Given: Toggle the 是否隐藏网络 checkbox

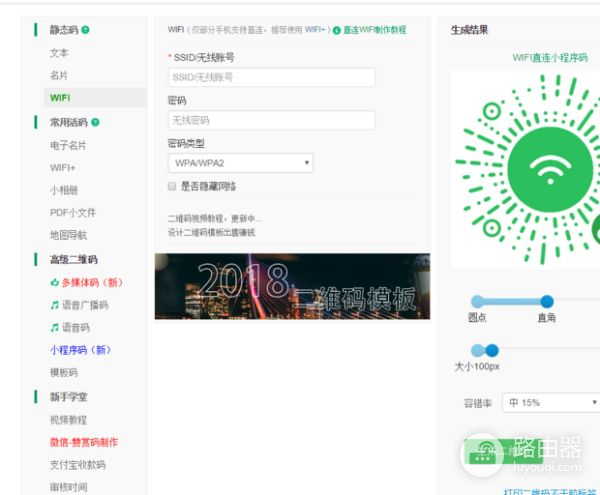Looking at the screenshot, I should tap(172, 186).
